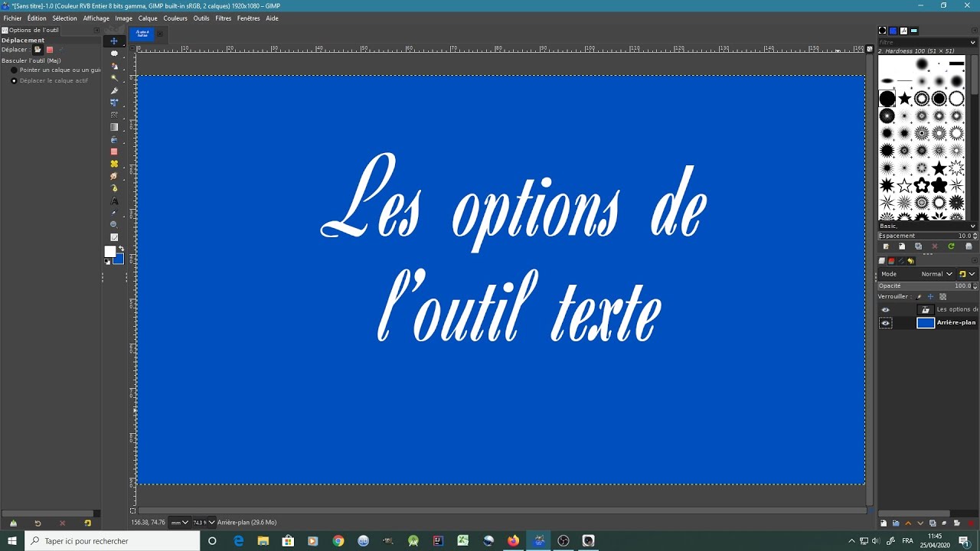This screenshot has height=551, width=980.
Task: Switch to the Brushes tab
Action: tap(882, 31)
